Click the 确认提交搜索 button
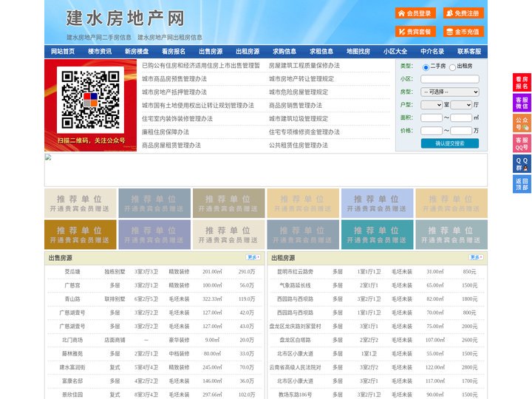The image size is (532, 399). 450,143
